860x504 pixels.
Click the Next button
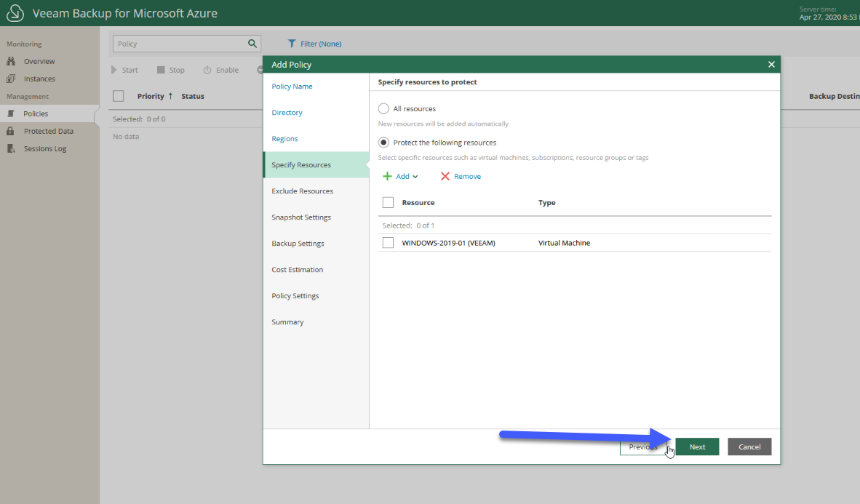(x=697, y=447)
